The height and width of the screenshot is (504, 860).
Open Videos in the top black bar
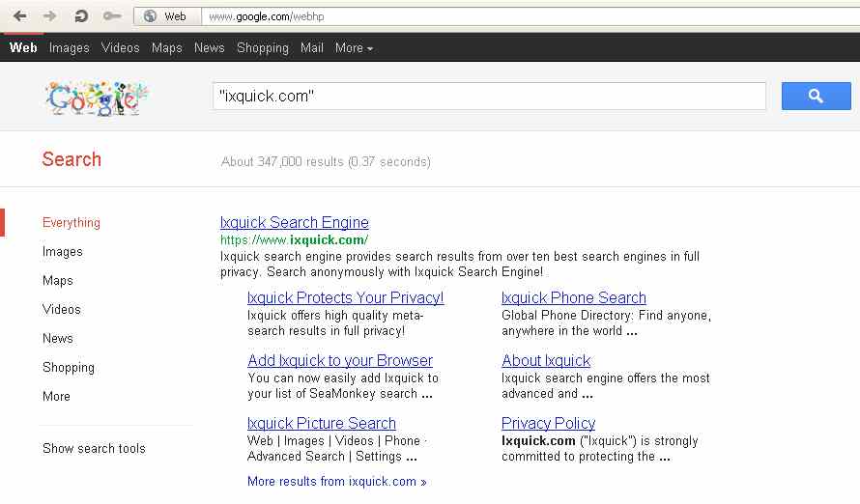tap(120, 47)
